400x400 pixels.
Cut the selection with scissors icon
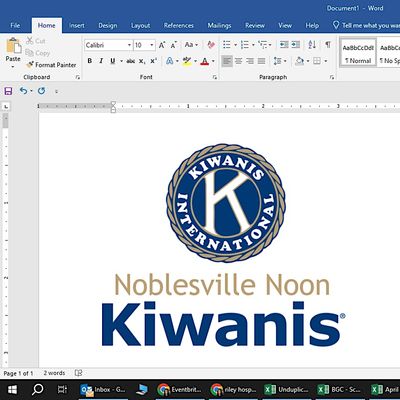point(36,41)
